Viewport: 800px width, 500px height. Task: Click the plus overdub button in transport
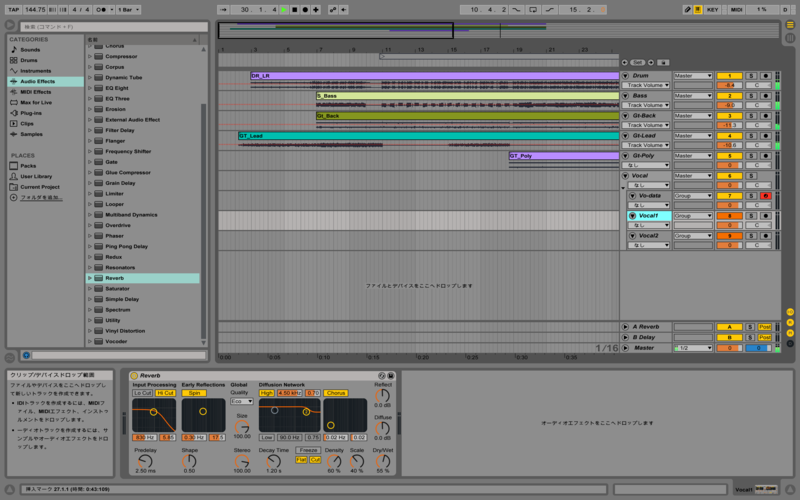[316, 10]
